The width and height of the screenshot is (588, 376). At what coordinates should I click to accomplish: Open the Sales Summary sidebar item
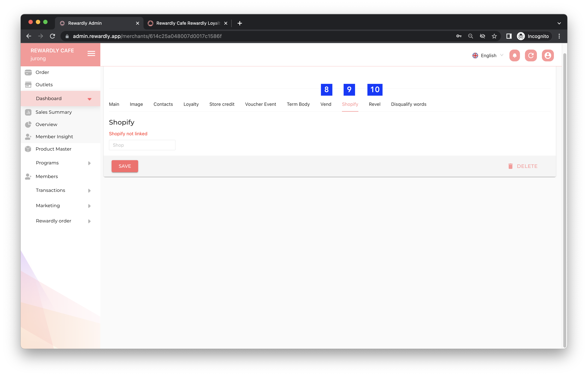pyautogui.click(x=53, y=112)
